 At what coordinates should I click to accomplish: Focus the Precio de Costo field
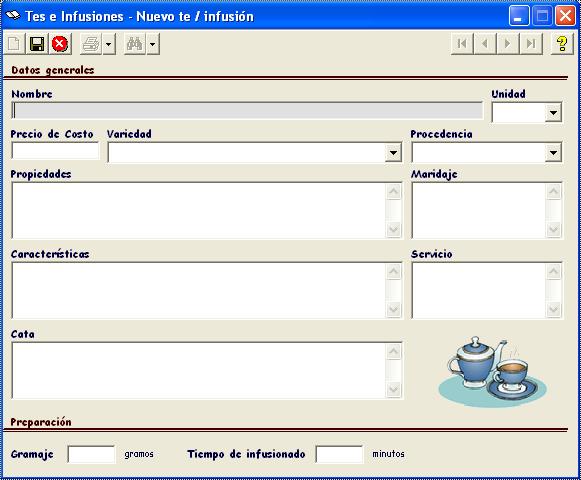pyautogui.click(x=56, y=151)
